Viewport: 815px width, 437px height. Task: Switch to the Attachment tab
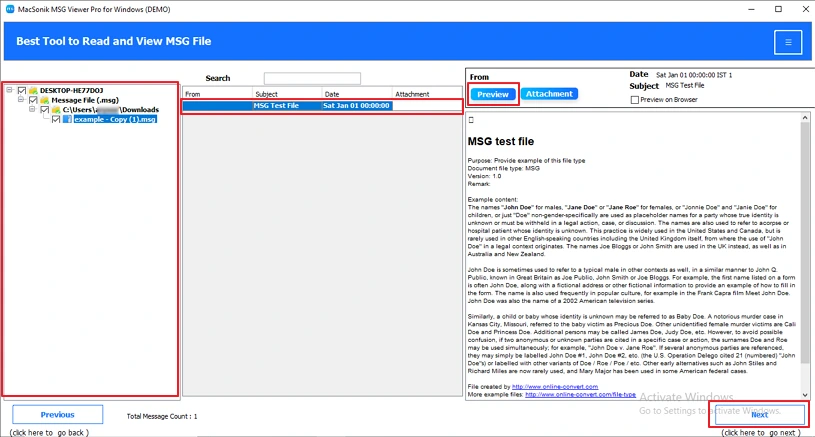click(x=549, y=94)
